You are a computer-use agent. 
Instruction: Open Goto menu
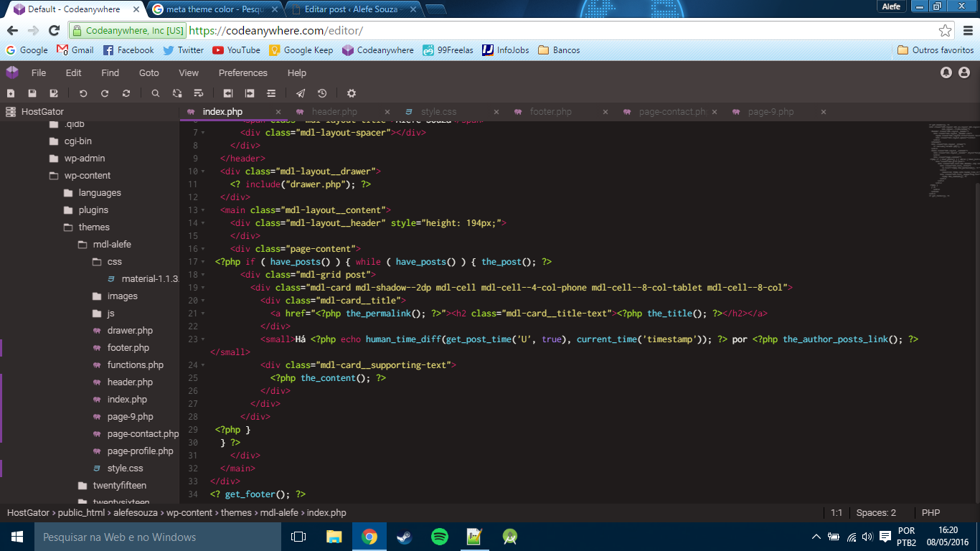(149, 72)
